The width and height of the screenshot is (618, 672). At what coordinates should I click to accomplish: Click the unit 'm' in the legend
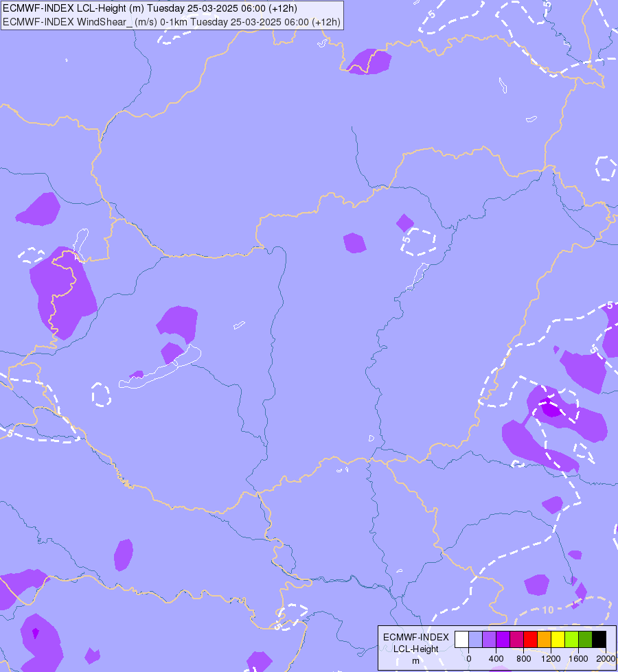[x=415, y=661]
